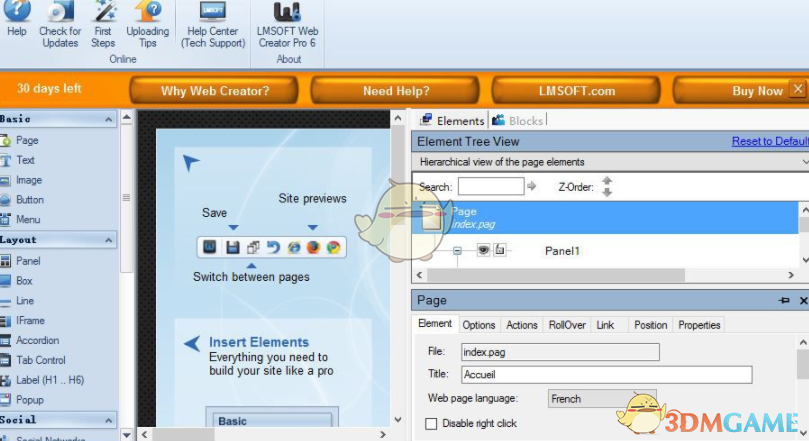Viewport: 809px width, 441px height.
Task: Open Uploading Tips
Action: (148, 25)
